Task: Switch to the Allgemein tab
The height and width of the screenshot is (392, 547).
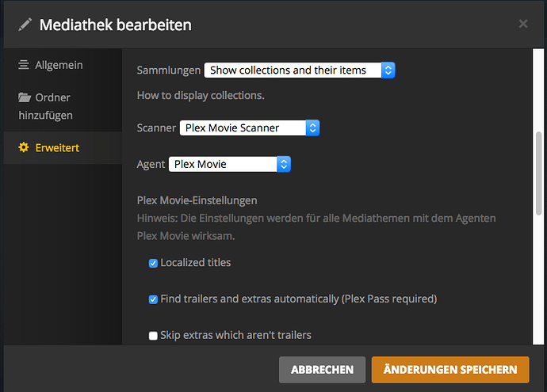Action: coord(59,65)
